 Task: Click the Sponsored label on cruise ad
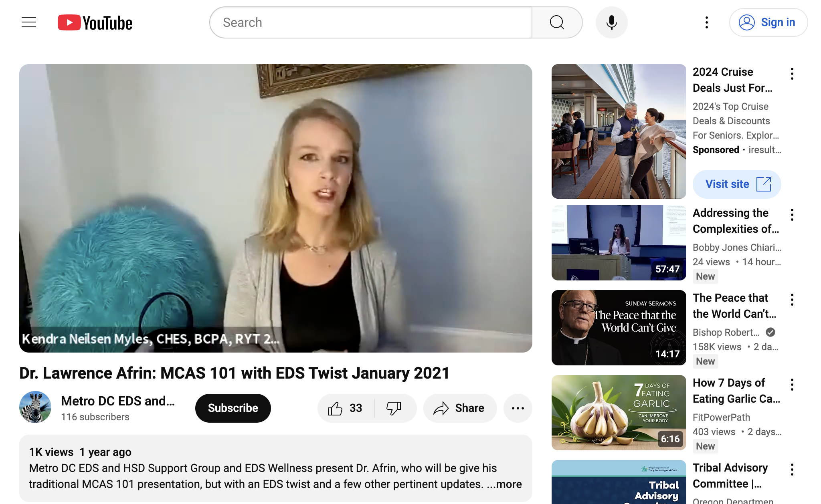tap(716, 150)
